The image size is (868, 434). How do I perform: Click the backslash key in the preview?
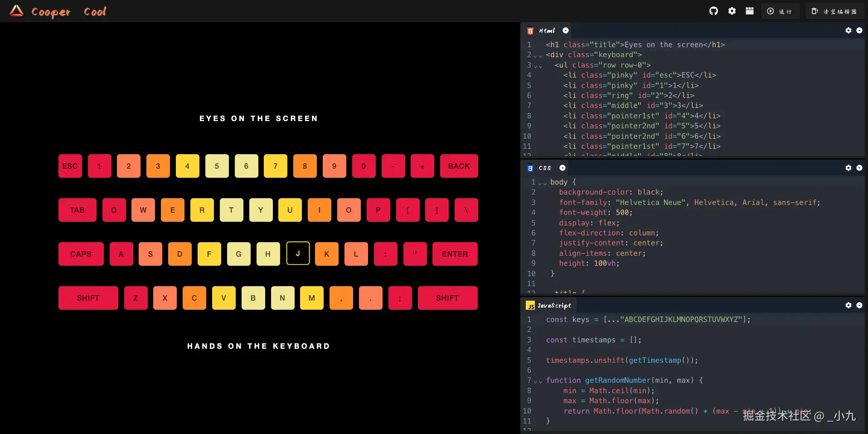(466, 210)
